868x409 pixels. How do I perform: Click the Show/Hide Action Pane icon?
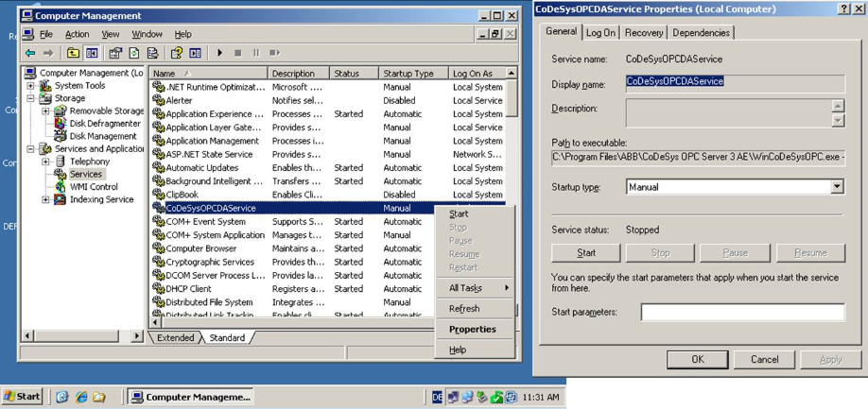195,53
